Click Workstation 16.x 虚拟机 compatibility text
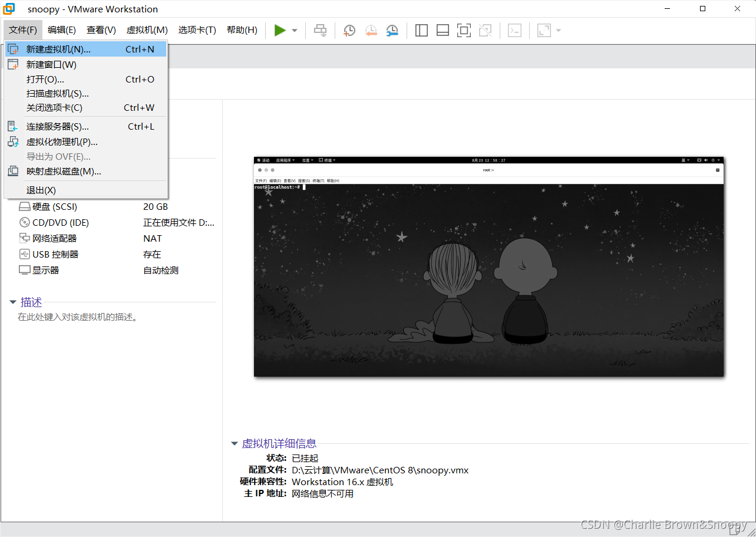The height and width of the screenshot is (537, 756). tap(342, 482)
